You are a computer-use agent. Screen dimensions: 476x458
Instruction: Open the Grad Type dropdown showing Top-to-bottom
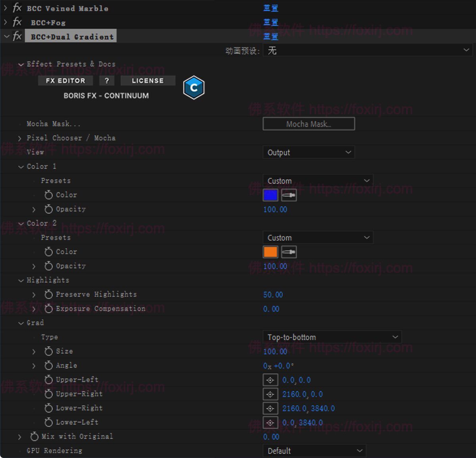(x=332, y=337)
